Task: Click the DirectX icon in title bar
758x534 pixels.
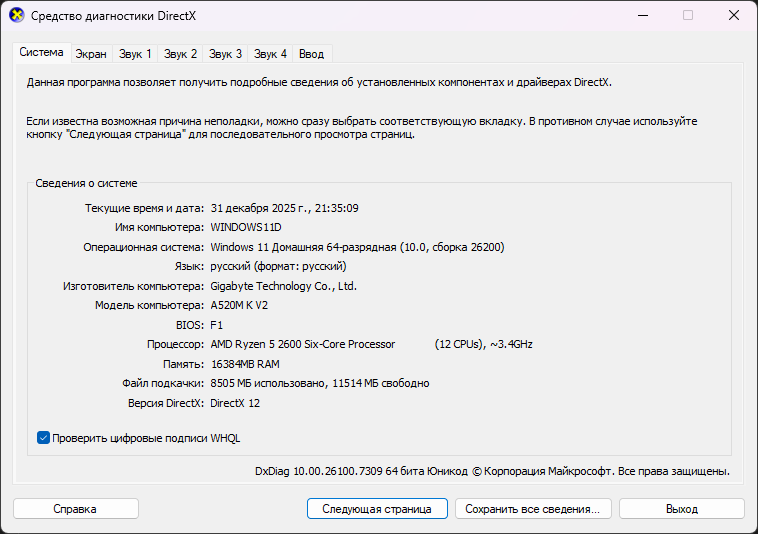Action: click(17, 15)
